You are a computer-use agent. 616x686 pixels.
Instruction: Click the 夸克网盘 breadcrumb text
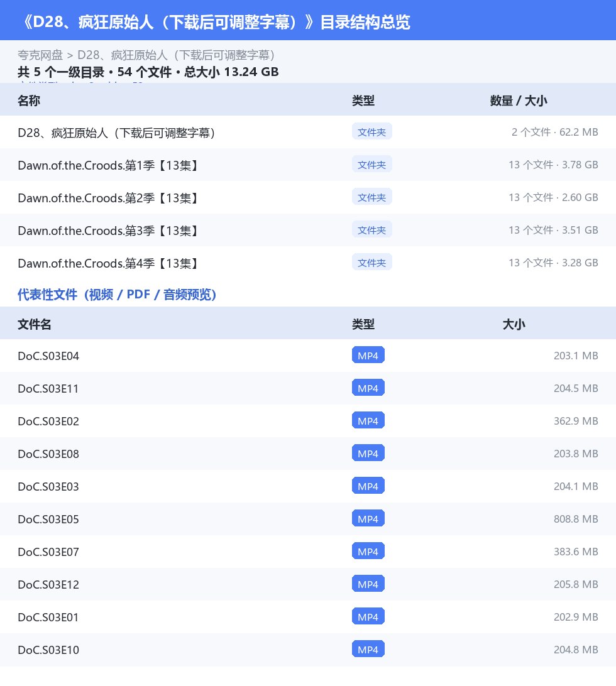tap(40, 55)
